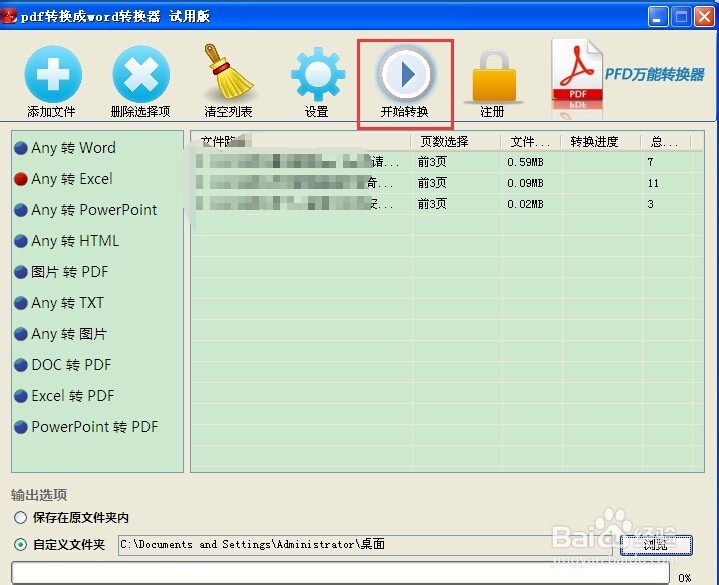
Task: Select 图片 转 PDF mode
Action: [x=61, y=272]
